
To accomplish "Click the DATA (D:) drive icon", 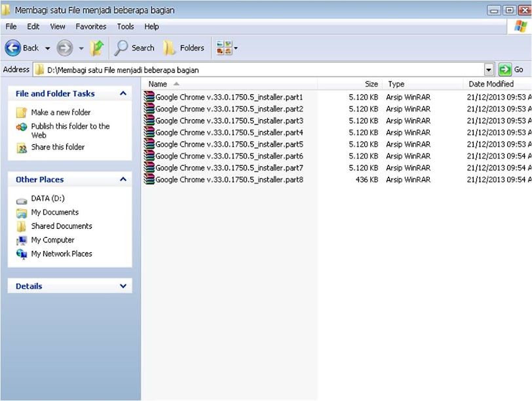I will pos(22,201).
